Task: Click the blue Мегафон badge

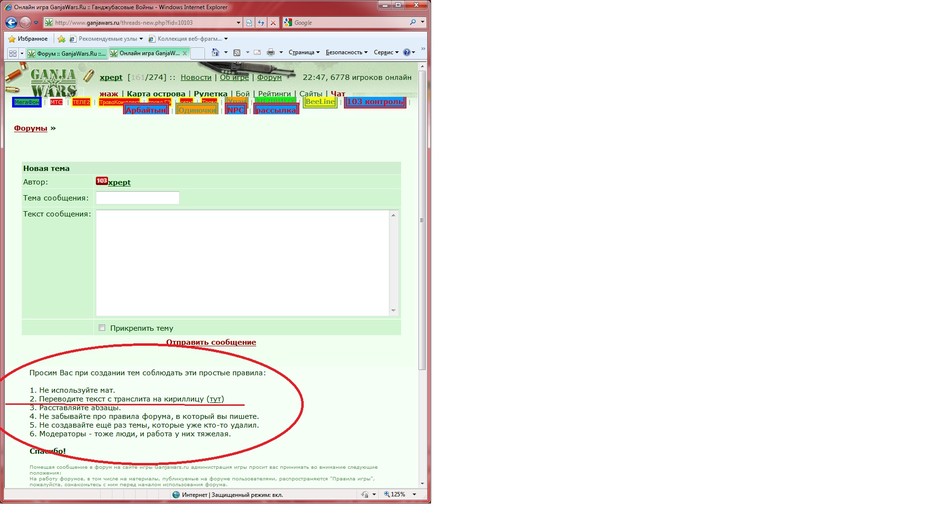Action: [x=27, y=102]
